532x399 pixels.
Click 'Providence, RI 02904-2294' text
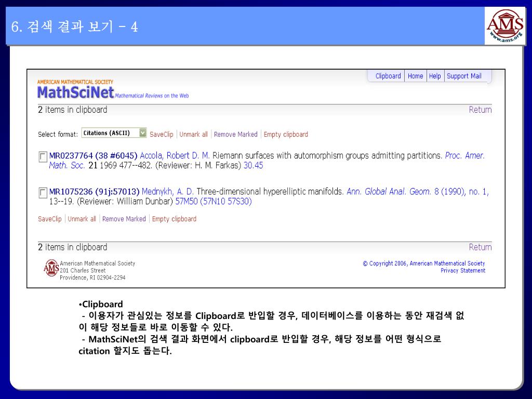point(92,277)
